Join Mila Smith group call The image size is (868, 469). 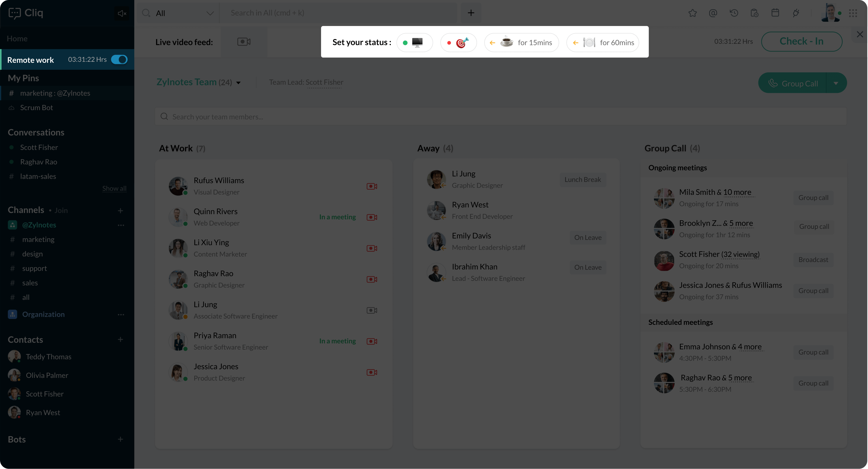813,198
